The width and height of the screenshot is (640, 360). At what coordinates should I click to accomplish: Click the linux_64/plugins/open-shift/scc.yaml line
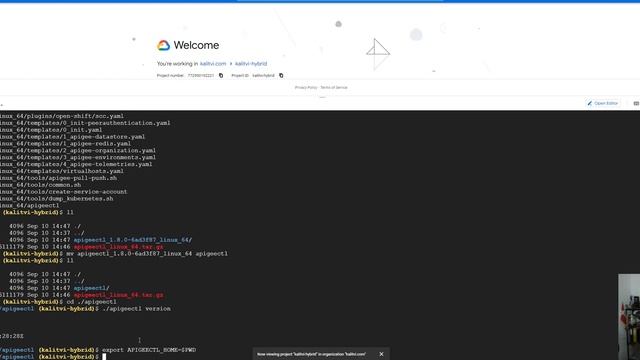point(62,116)
